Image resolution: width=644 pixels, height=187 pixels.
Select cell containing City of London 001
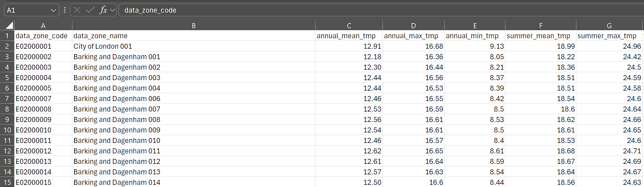pos(103,46)
